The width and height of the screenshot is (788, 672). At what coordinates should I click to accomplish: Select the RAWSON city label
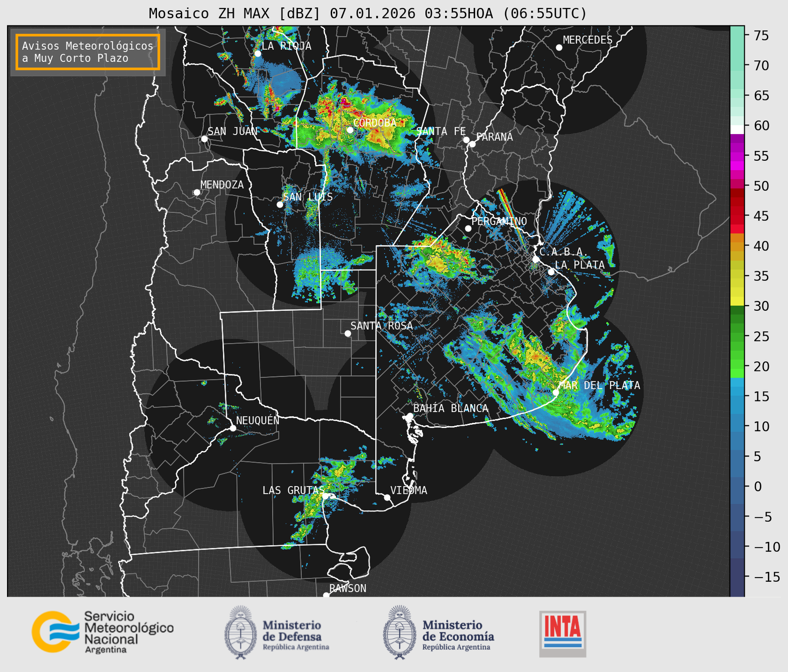(x=348, y=588)
